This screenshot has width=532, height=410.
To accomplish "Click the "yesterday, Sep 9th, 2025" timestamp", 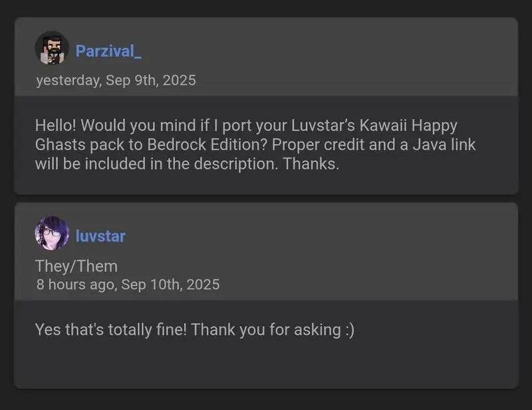I will (x=116, y=81).
